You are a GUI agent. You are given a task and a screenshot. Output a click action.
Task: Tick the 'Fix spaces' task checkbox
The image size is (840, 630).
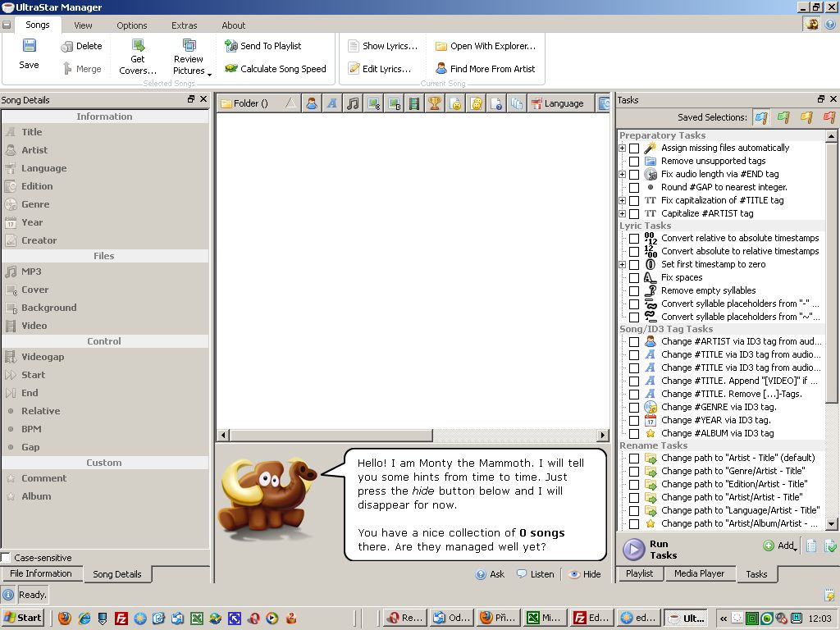tap(634, 278)
